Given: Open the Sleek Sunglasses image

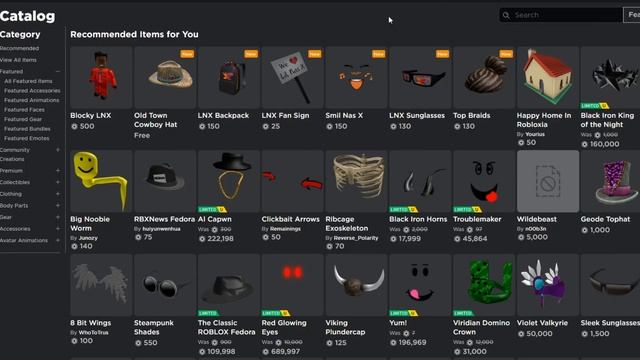Looking at the screenshot, I should pos(610,285).
